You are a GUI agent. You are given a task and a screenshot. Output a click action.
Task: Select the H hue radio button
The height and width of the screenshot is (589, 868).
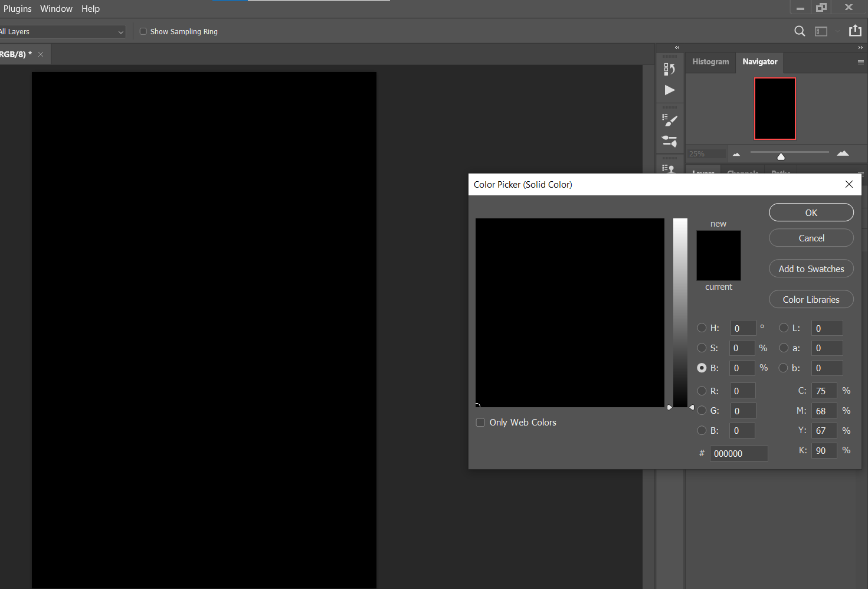point(702,328)
